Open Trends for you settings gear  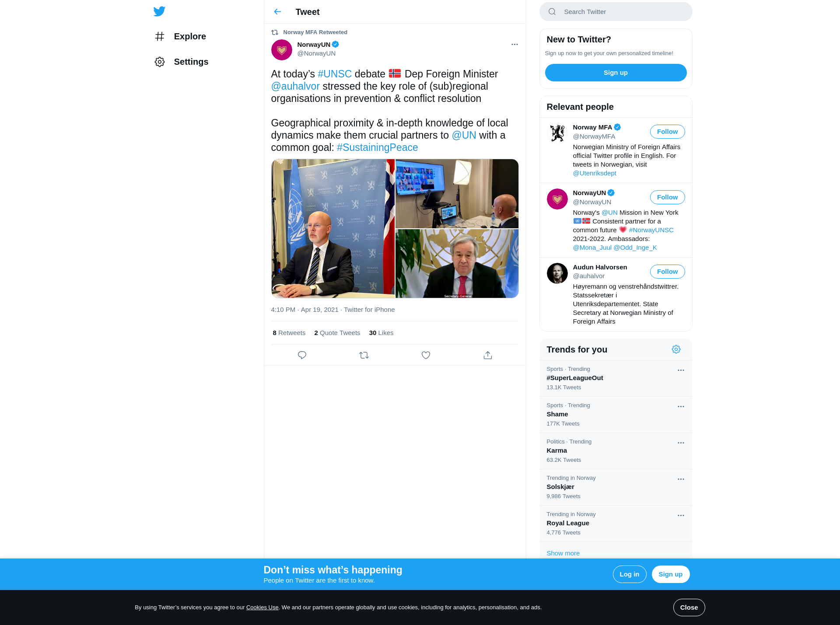[676, 349]
